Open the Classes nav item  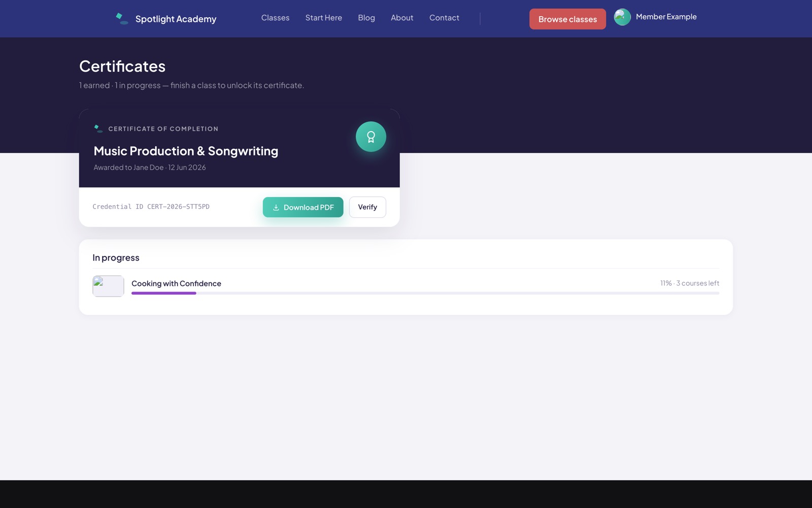pyautogui.click(x=275, y=18)
